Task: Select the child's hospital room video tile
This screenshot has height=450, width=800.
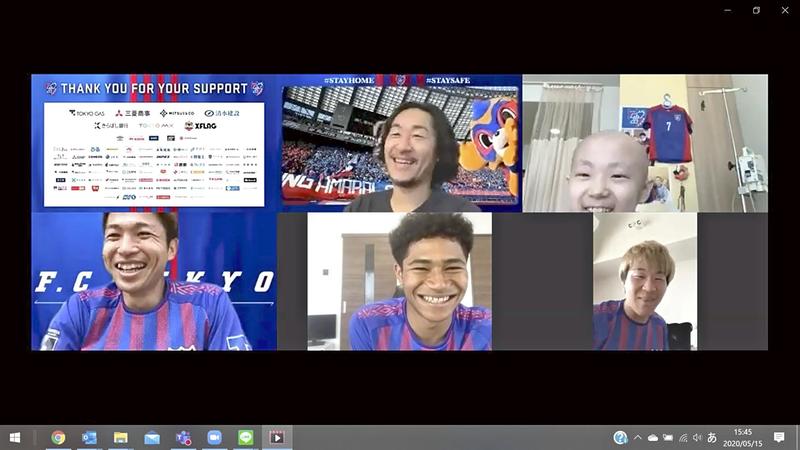Action: 645,142
